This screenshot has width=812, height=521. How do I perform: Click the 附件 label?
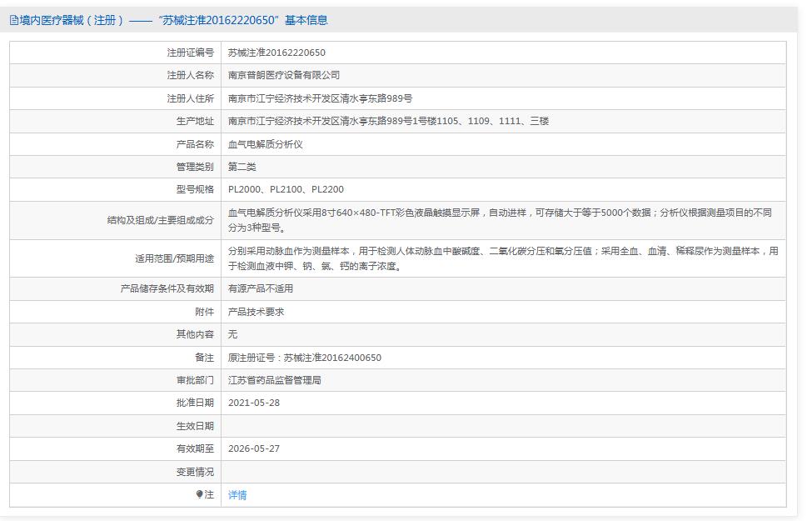(x=204, y=312)
